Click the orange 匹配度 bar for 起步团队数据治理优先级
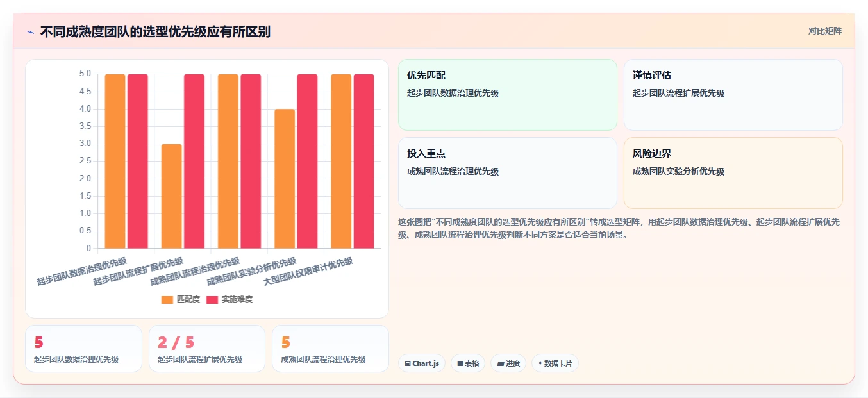This screenshot has height=398, width=868. 115,161
